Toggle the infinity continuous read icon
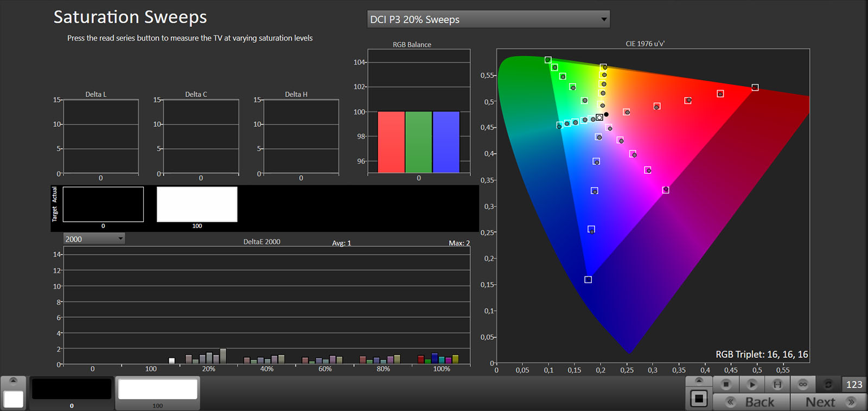The image size is (868, 411). (803, 384)
